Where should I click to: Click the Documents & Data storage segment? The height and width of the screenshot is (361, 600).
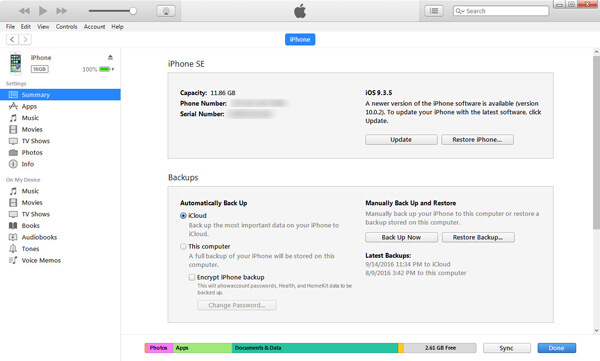pyautogui.click(x=315, y=348)
